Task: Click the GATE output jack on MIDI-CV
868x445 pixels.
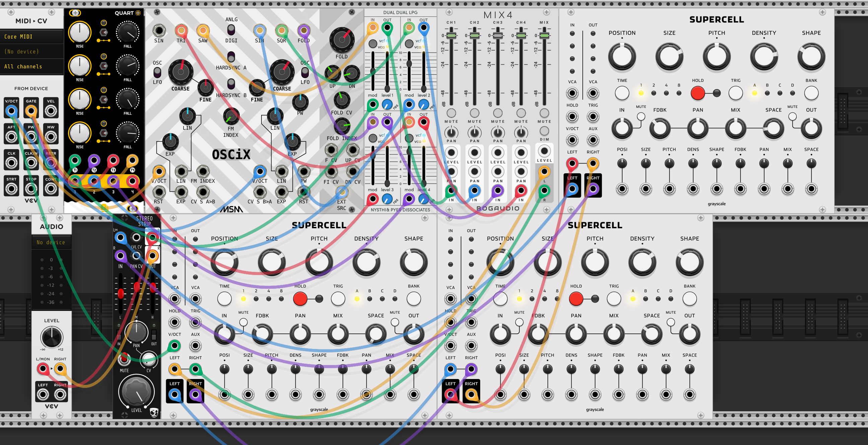Action: [x=31, y=111]
